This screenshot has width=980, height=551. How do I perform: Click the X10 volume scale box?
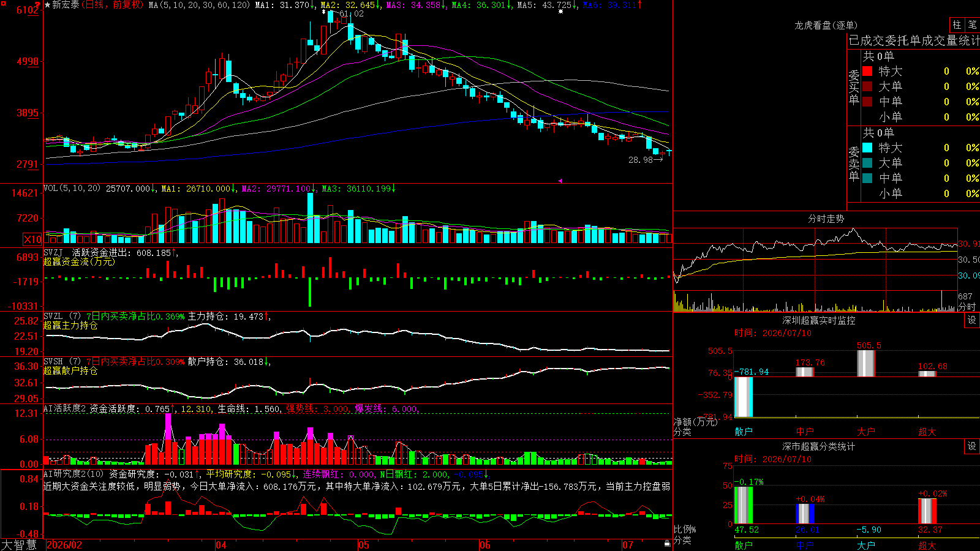tap(32, 239)
